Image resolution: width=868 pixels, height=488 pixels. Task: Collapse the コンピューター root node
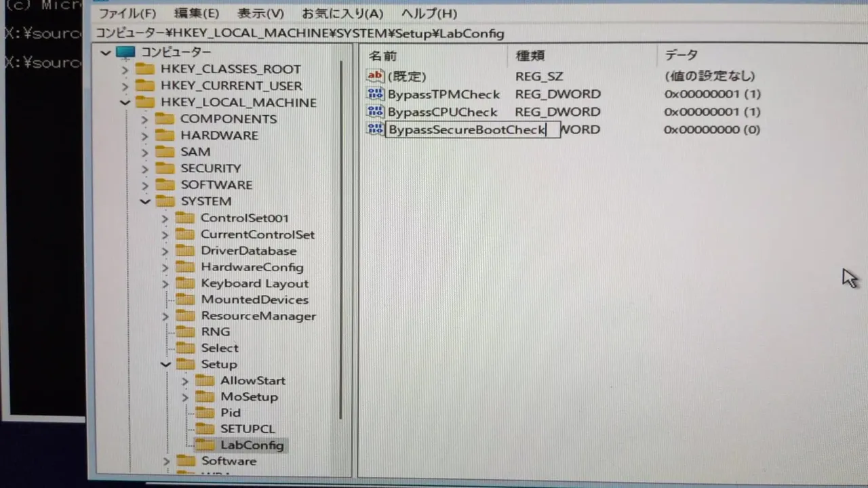pos(105,52)
